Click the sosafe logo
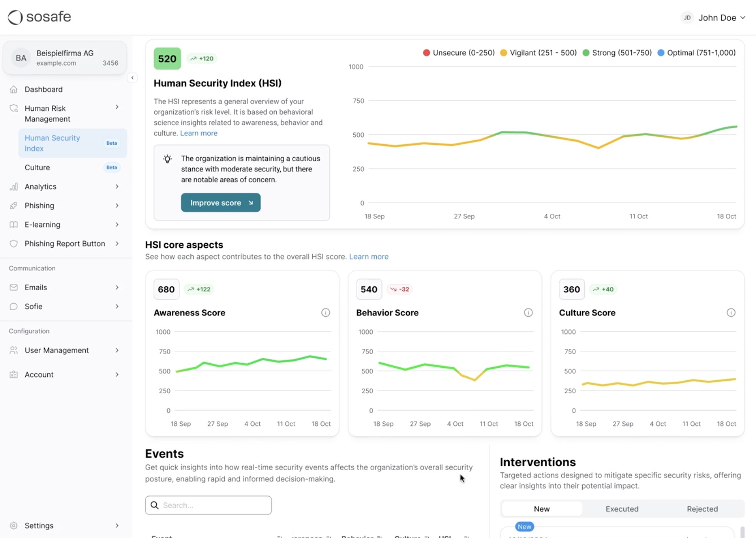Screen dimensions: 756x538 [x=40, y=17]
